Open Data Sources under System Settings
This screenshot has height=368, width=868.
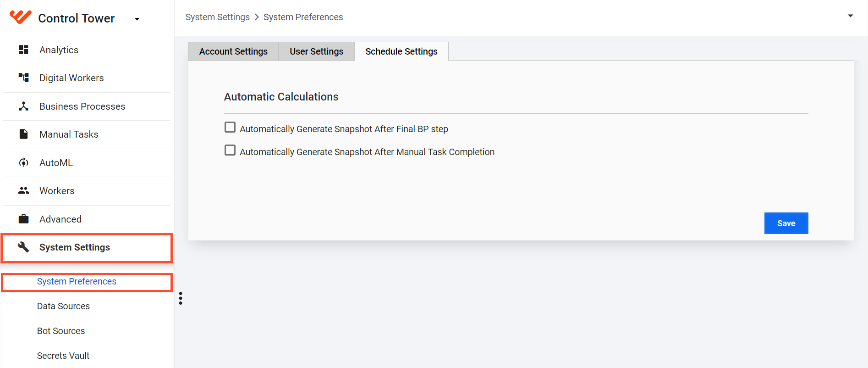click(63, 306)
